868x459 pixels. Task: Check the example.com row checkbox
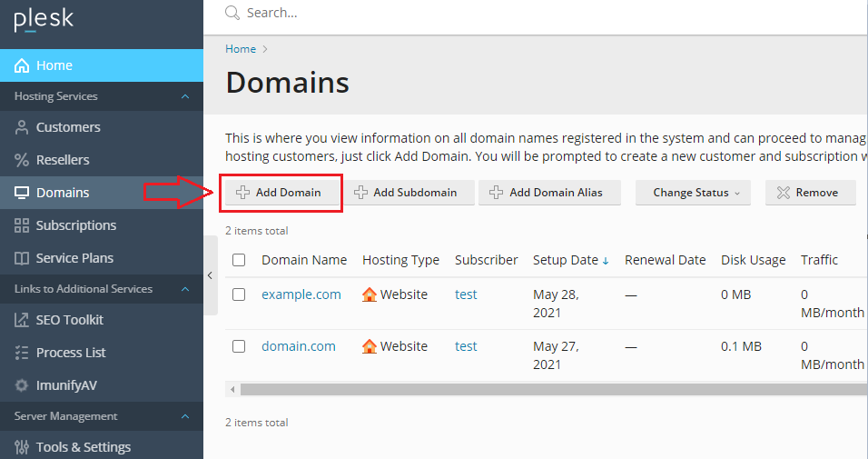[239, 294]
